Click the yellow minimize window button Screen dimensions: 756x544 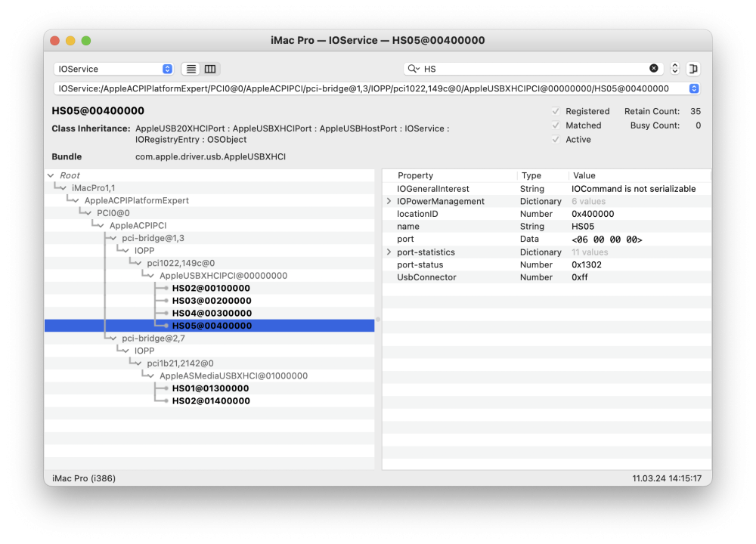[70, 41]
